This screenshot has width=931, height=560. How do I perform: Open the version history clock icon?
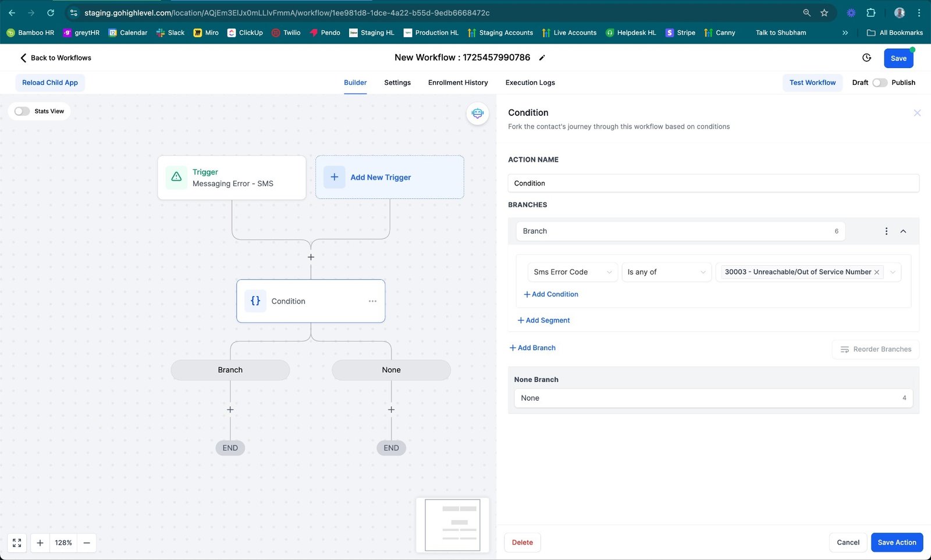coord(866,58)
